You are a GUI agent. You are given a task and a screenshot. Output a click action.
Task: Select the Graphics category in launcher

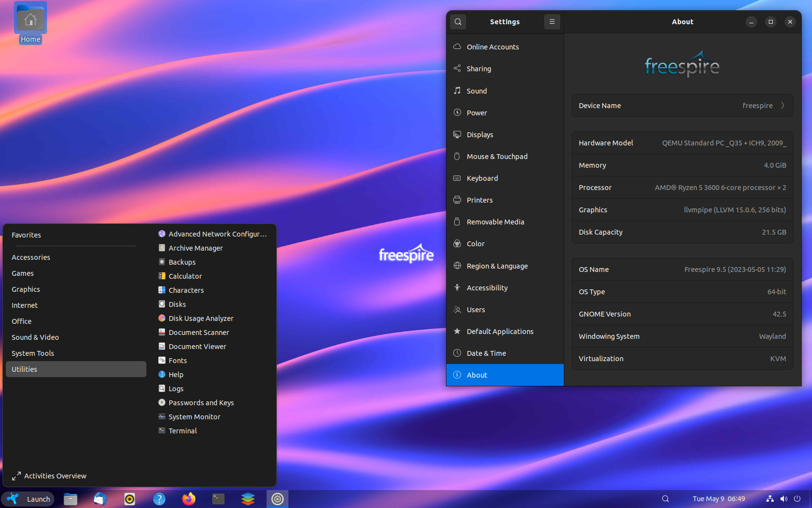point(76,289)
